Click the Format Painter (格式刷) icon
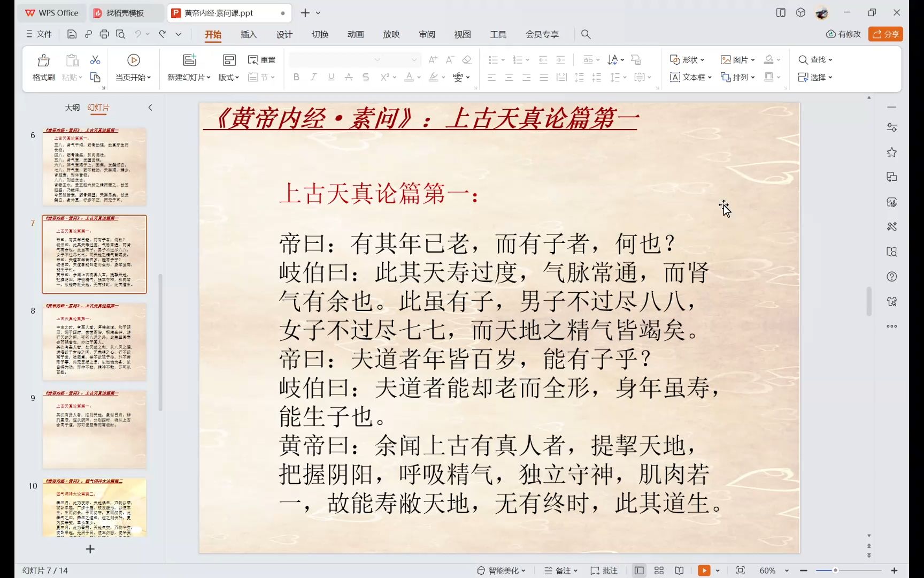The height and width of the screenshot is (578, 924). pos(43,60)
